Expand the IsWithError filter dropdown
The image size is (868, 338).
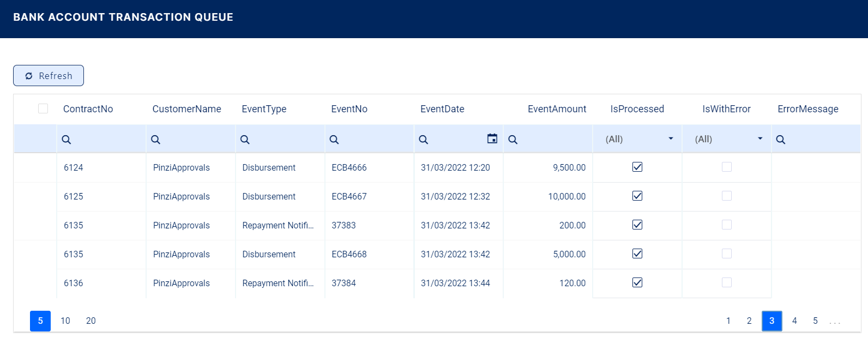point(760,139)
